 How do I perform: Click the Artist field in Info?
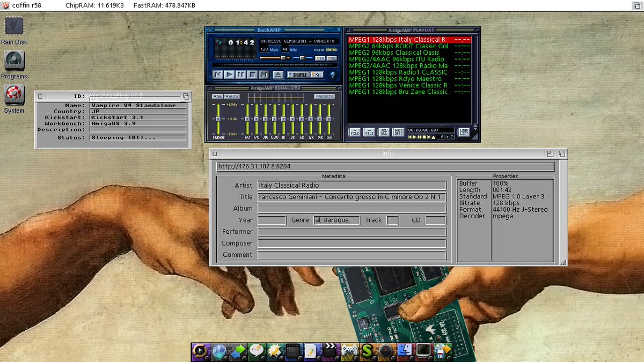(x=352, y=186)
